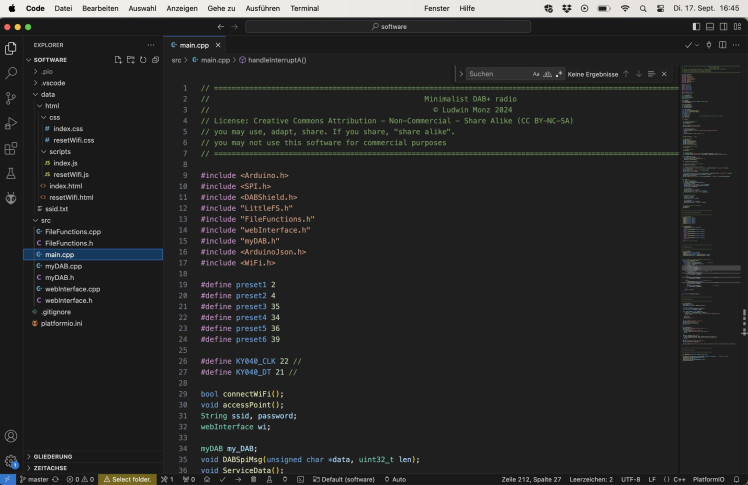The height and width of the screenshot is (485, 748).
Task: Collapse the html folder in Explorer
Action: (51, 105)
